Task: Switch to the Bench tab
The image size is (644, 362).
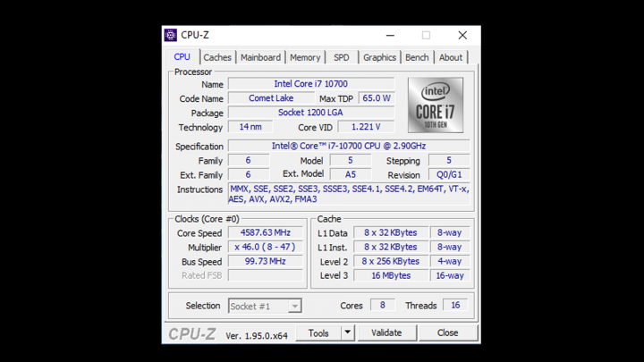Action: pyautogui.click(x=417, y=57)
